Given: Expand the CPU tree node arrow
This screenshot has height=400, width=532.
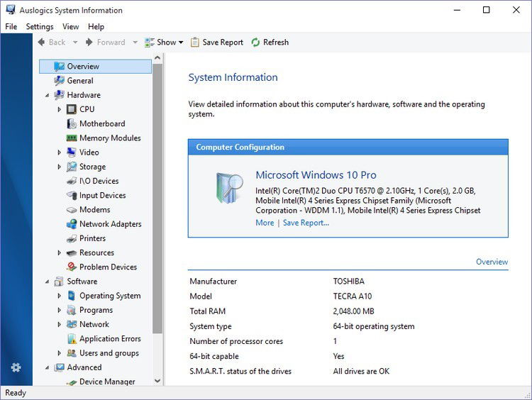Looking at the screenshot, I should (x=60, y=110).
